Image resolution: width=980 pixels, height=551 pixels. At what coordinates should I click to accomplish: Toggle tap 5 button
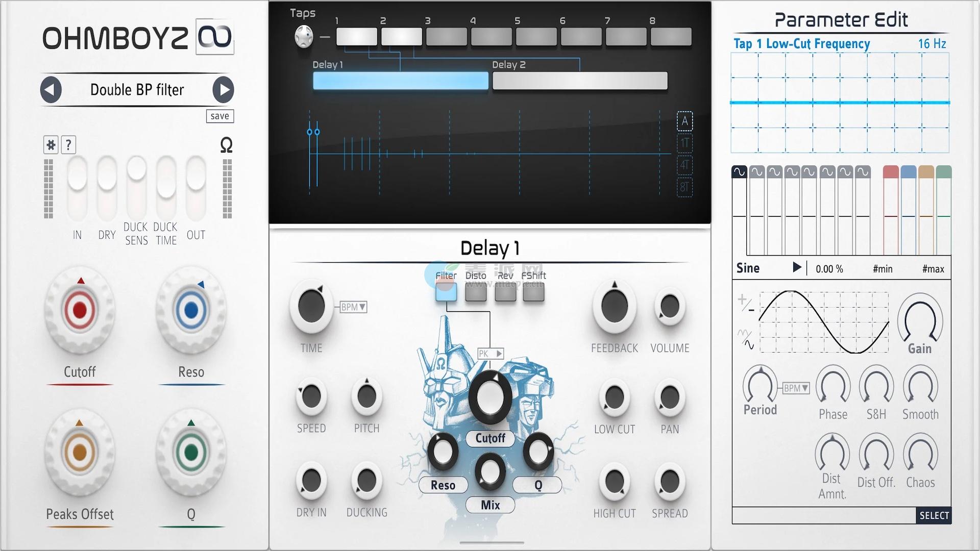[536, 37]
